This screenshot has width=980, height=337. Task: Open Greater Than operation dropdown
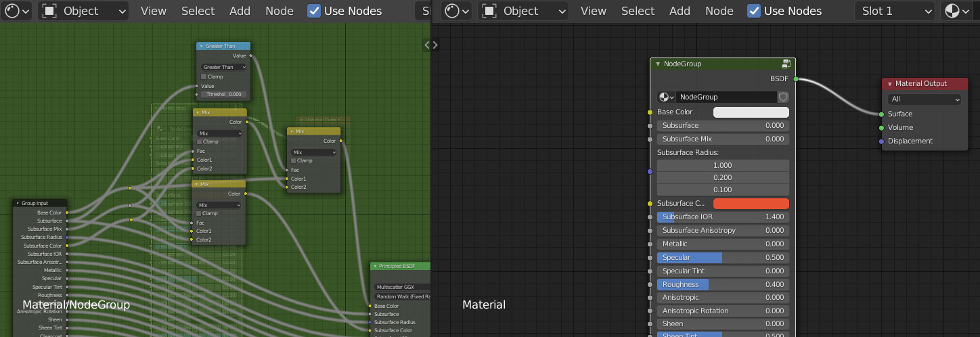click(224, 67)
